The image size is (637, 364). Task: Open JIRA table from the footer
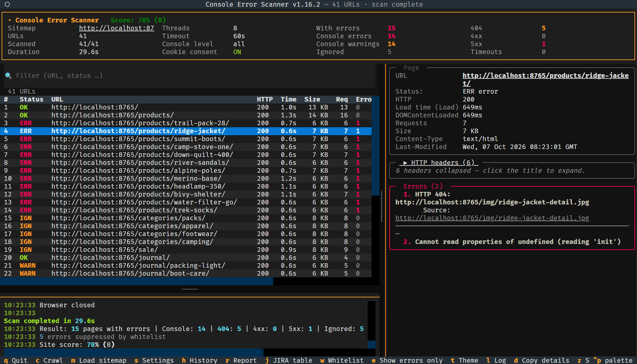(x=289, y=360)
